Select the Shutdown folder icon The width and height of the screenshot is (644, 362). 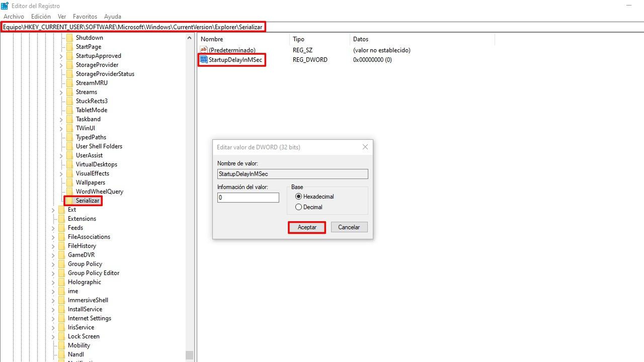pos(70,38)
